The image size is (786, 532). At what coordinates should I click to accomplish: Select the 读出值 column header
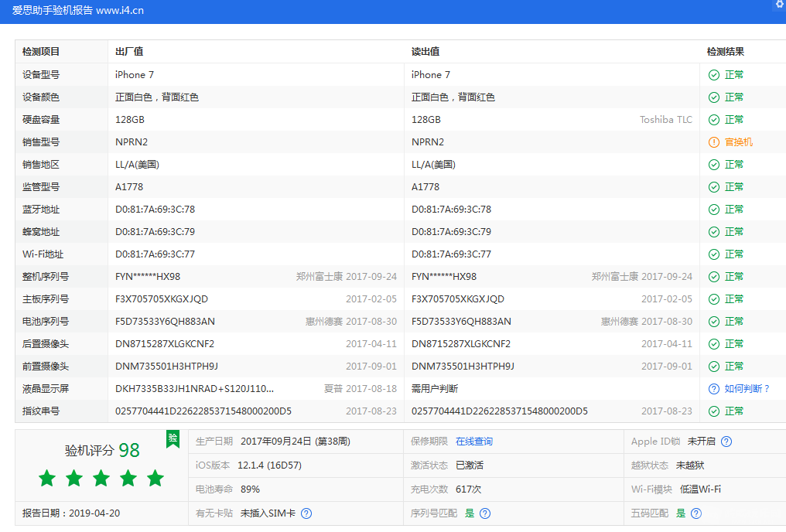[425, 52]
